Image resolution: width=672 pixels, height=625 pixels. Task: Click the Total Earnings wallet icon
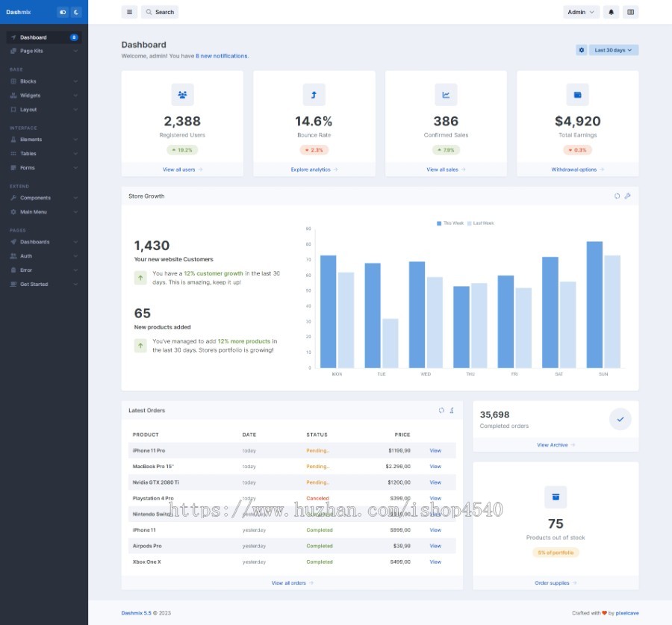tap(577, 95)
